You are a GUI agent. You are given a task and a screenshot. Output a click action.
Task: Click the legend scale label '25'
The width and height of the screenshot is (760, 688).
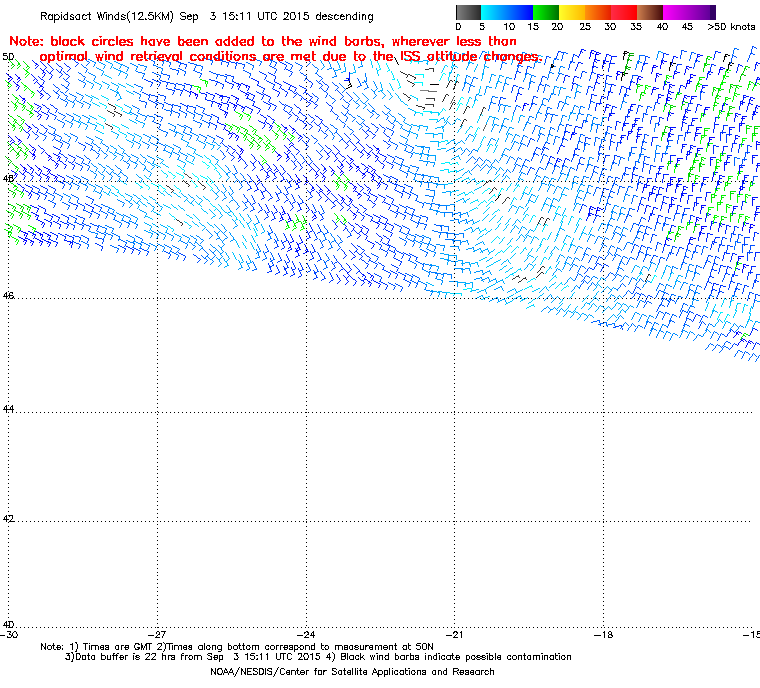click(x=585, y=27)
